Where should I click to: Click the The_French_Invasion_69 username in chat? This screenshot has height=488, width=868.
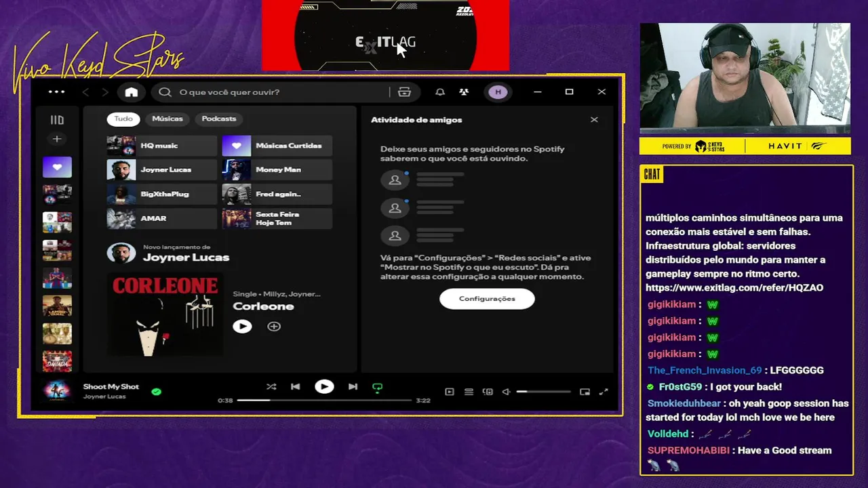pyautogui.click(x=705, y=371)
